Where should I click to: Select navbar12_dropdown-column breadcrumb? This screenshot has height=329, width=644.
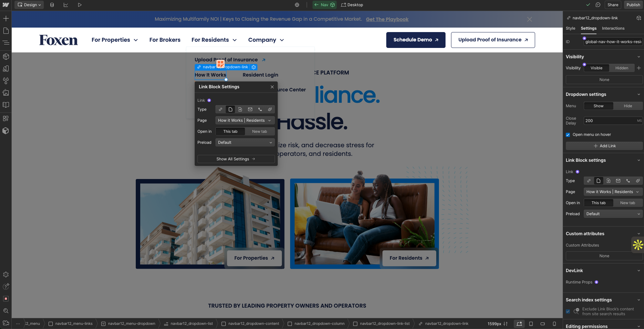tap(316, 324)
